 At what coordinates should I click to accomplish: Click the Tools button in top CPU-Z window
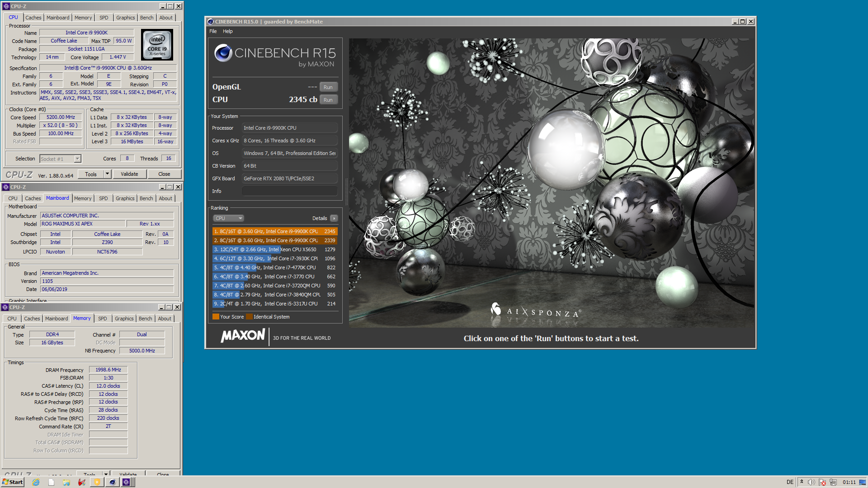tap(90, 174)
